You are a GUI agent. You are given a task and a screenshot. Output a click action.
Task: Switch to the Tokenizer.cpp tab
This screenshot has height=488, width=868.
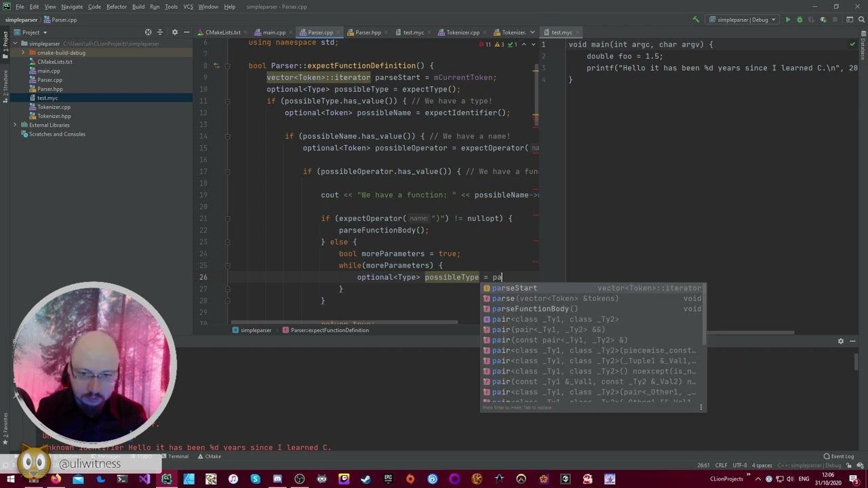pos(462,32)
